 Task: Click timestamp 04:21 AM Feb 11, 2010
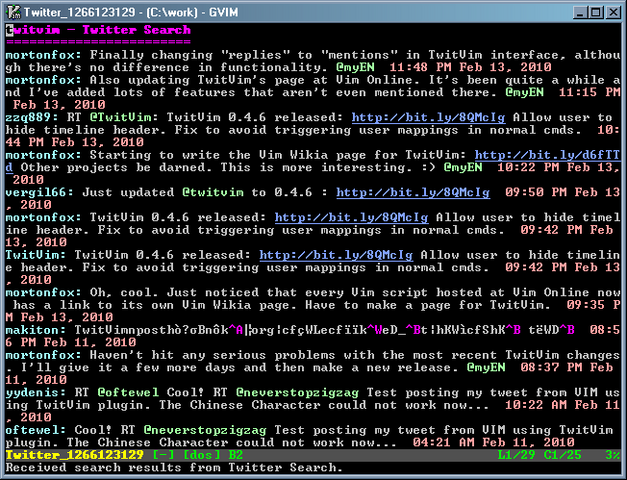click(493, 442)
